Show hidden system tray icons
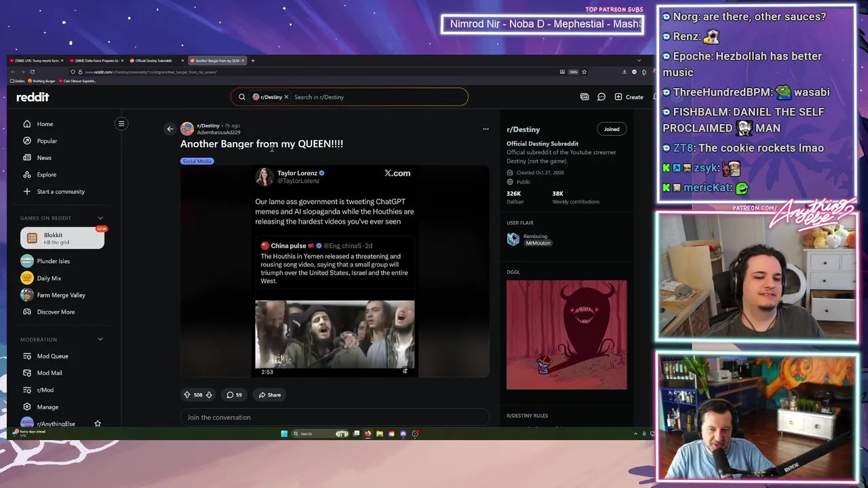Screen dimensions: 868x488 tap(635, 434)
